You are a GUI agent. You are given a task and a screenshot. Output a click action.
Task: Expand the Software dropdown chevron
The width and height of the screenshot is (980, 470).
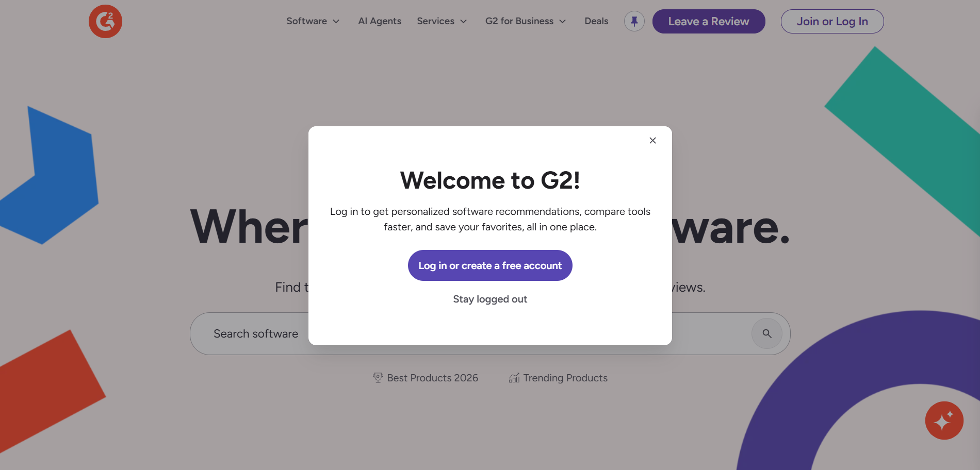(336, 22)
